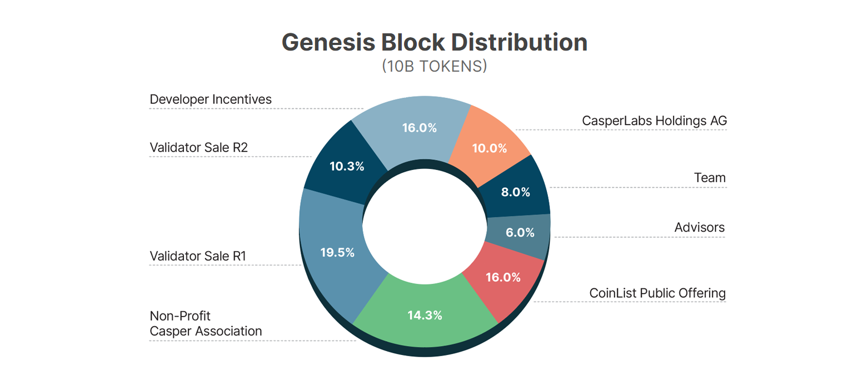This screenshot has height=380, width=868.
Task: Select the Advisors label
Action: pyautogui.click(x=700, y=227)
